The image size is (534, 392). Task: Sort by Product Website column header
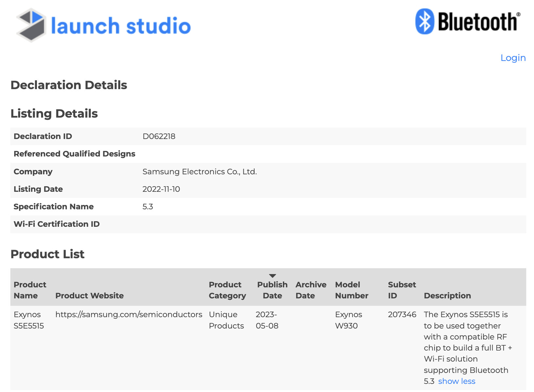pos(90,296)
